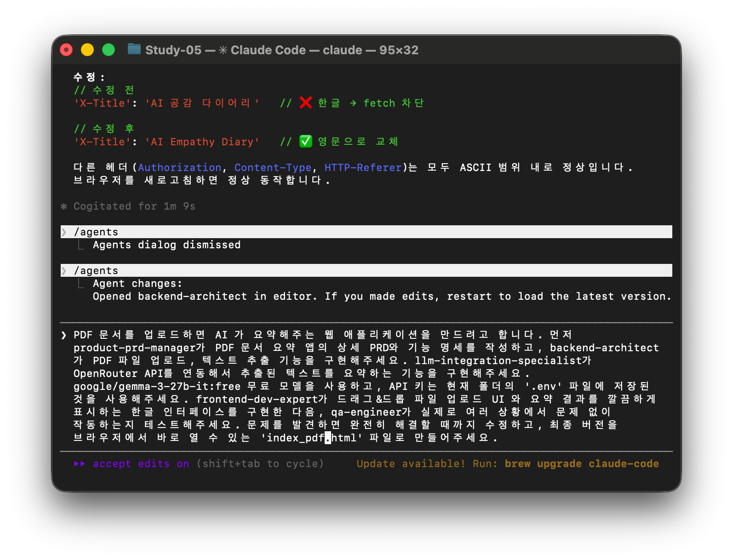Viewport: 733px width, 560px height.
Task: Click '(shift+tab to cycle)' hint text
Action: pos(260,463)
